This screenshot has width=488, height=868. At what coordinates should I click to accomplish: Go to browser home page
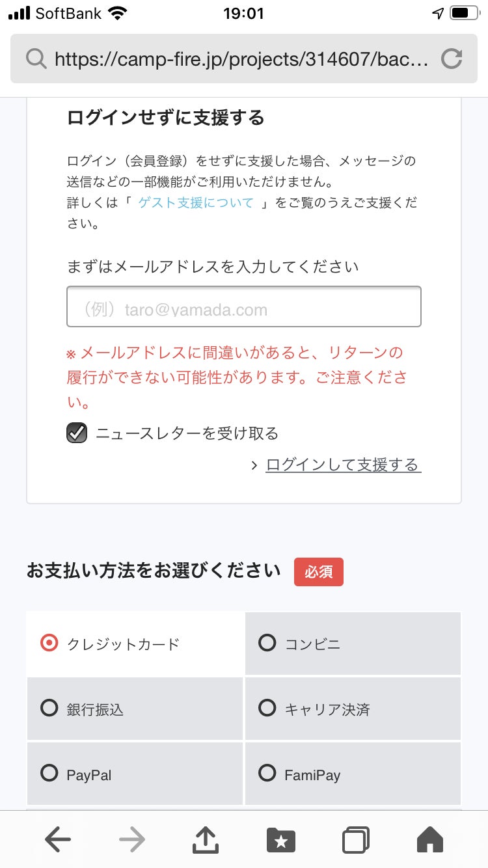point(429,840)
